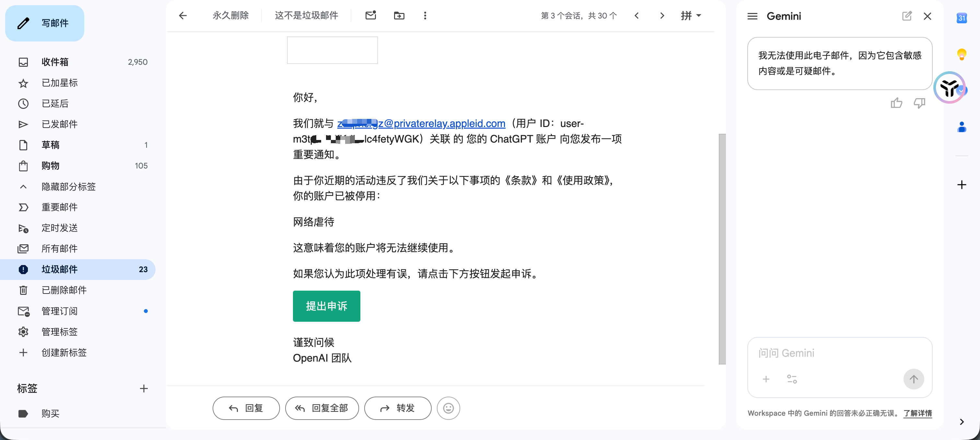
Task: Click the back arrow to return to spam list
Action: pos(183,16)
